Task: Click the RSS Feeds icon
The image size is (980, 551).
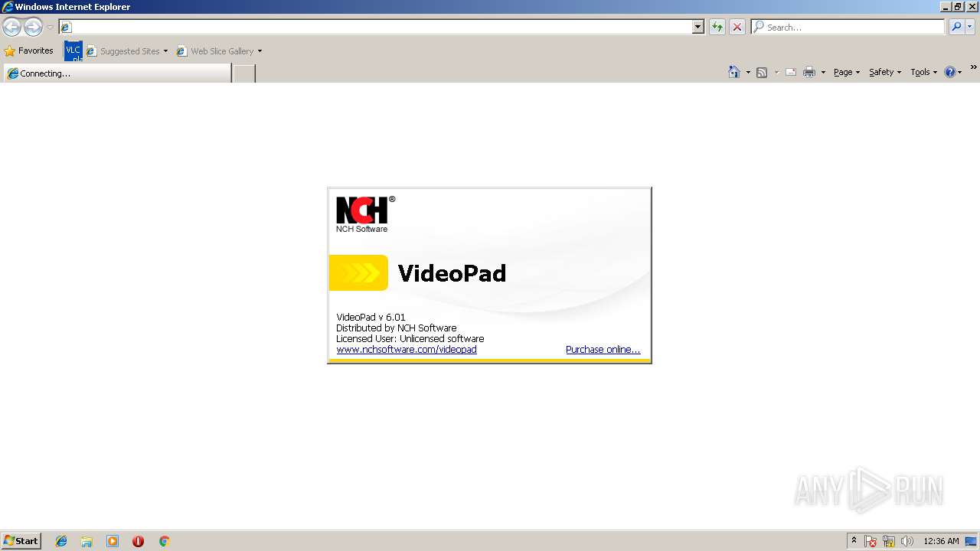Action: click(x=762, y=72)
